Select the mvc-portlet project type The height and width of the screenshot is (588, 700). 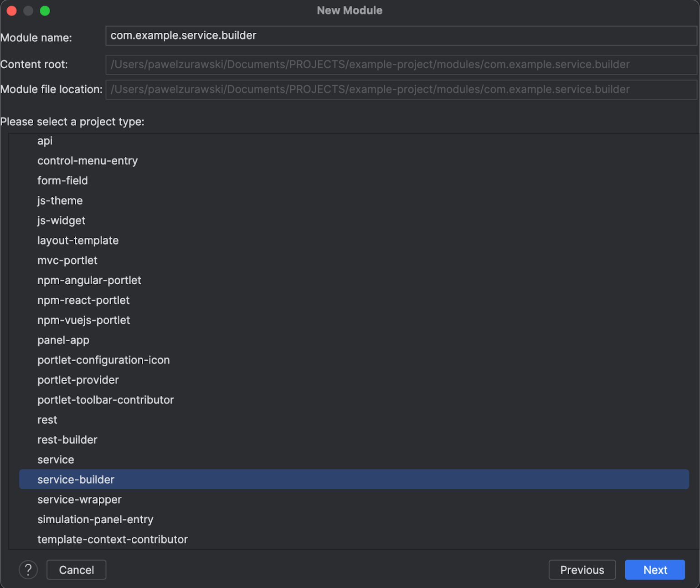(x=67, y=260)
